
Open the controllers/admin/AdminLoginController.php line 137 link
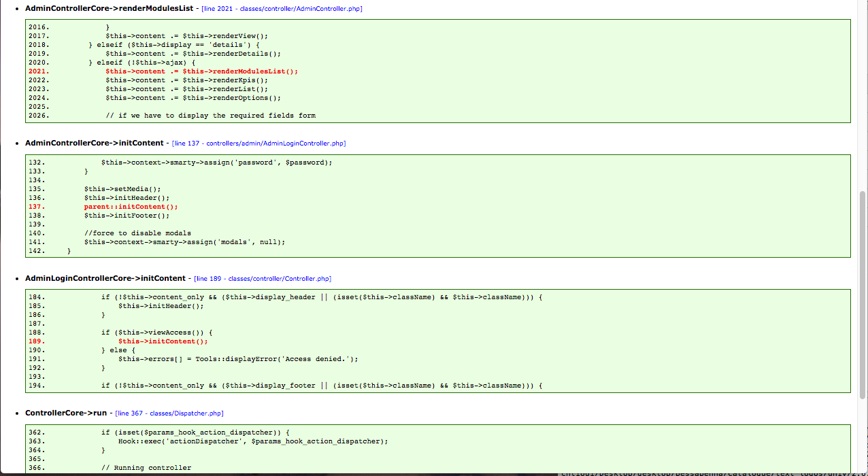259,143
